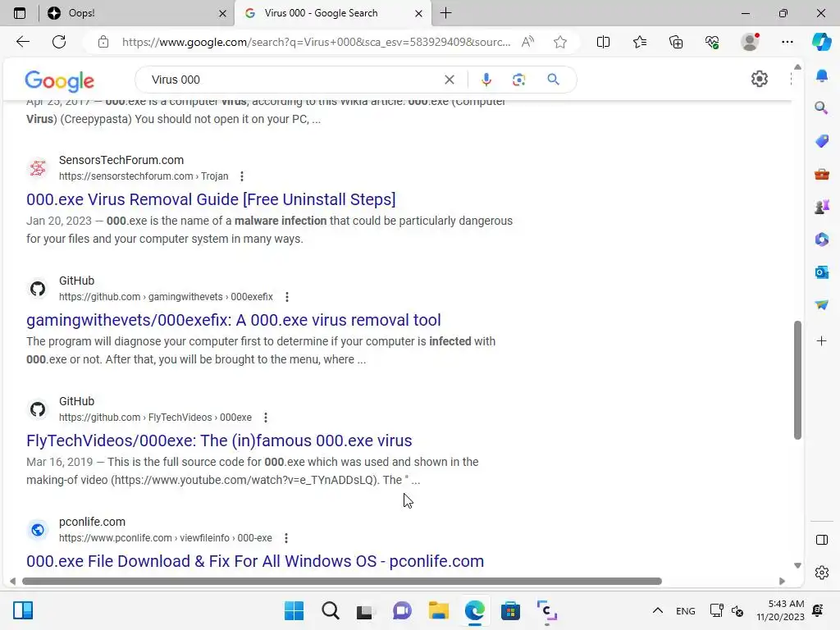Viewport: 840px width, 630px height.
Task: Click scroll down arrow on page
Action: point(797,566)
